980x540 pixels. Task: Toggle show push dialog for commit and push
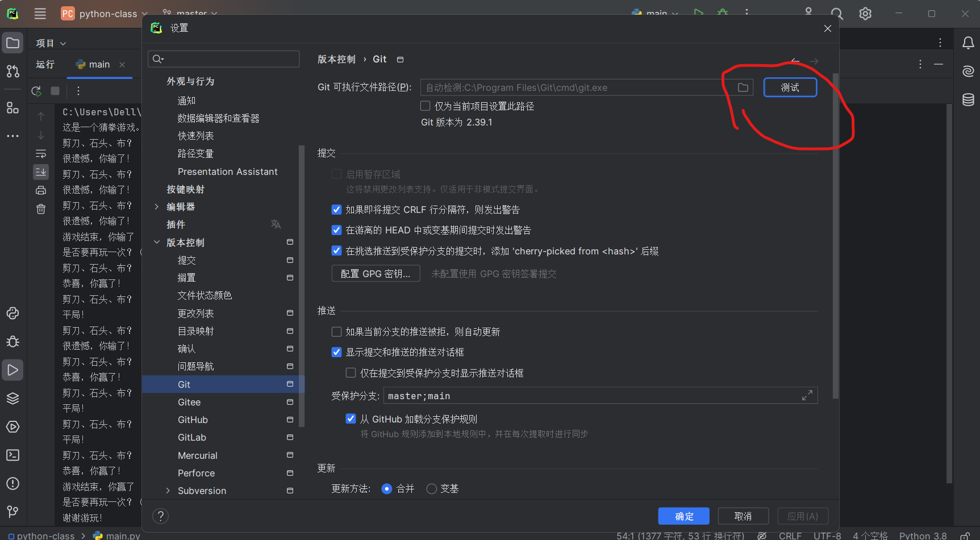[336, 352]
